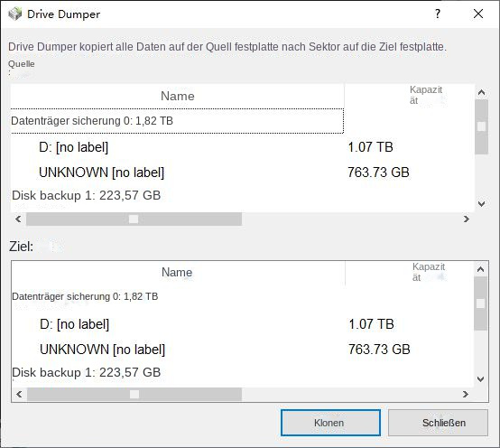Select Datenträger sicherung 0 in the Quelle list

177,121
